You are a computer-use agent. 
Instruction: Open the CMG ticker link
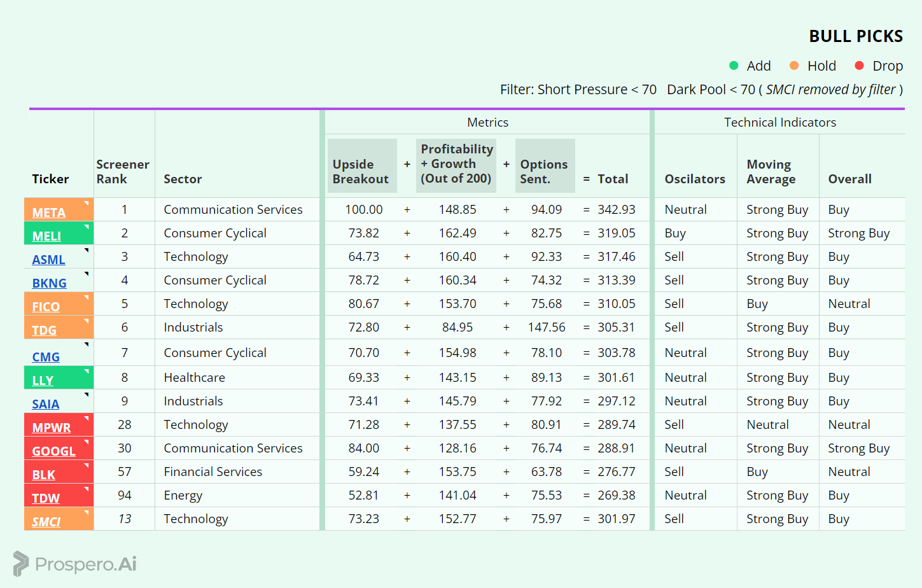[46, 357]
